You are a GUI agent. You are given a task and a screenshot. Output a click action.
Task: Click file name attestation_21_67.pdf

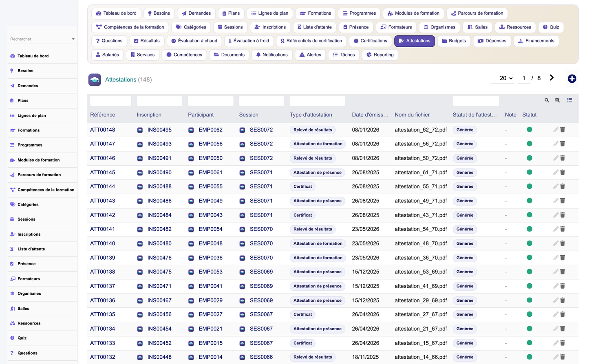click(421, 329)
